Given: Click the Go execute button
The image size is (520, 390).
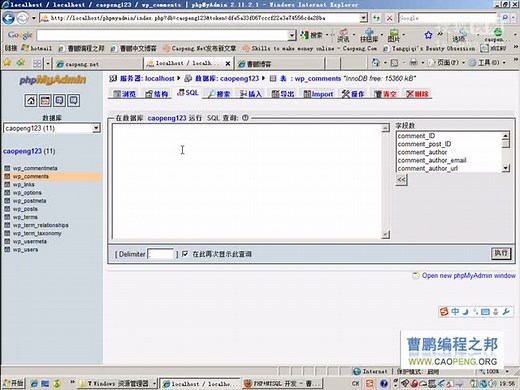Looking at the screenshot, I should 501,253.
